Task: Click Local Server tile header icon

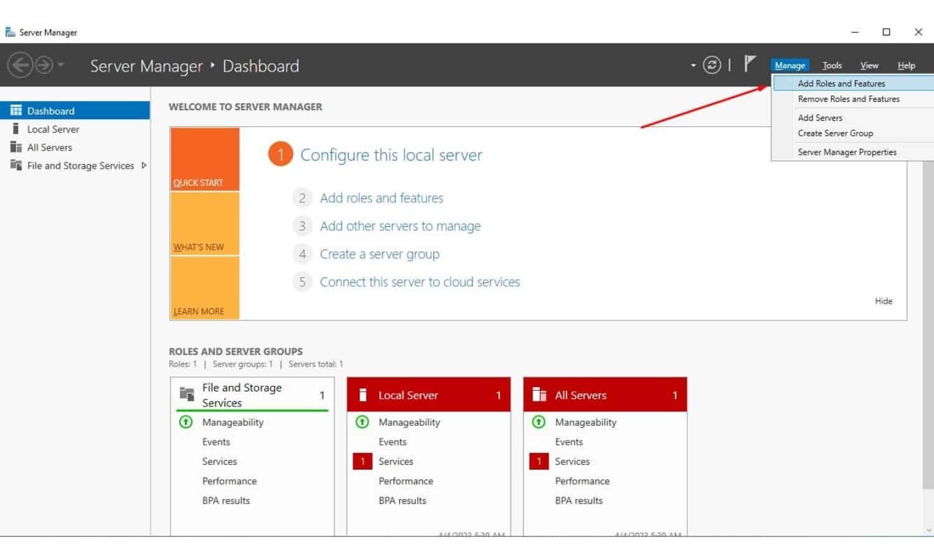Action: tap(363, 395)
